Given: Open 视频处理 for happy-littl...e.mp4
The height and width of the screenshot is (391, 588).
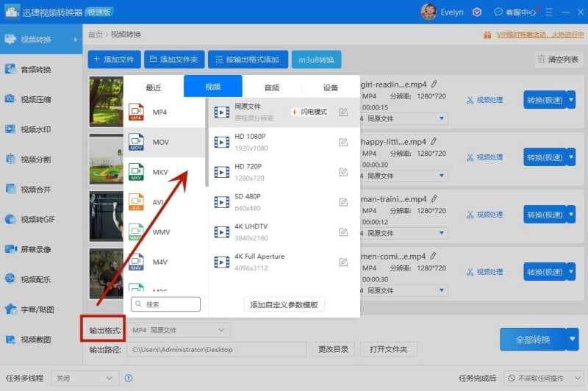Looking at the screenshot, I should [x=484, y=157].
